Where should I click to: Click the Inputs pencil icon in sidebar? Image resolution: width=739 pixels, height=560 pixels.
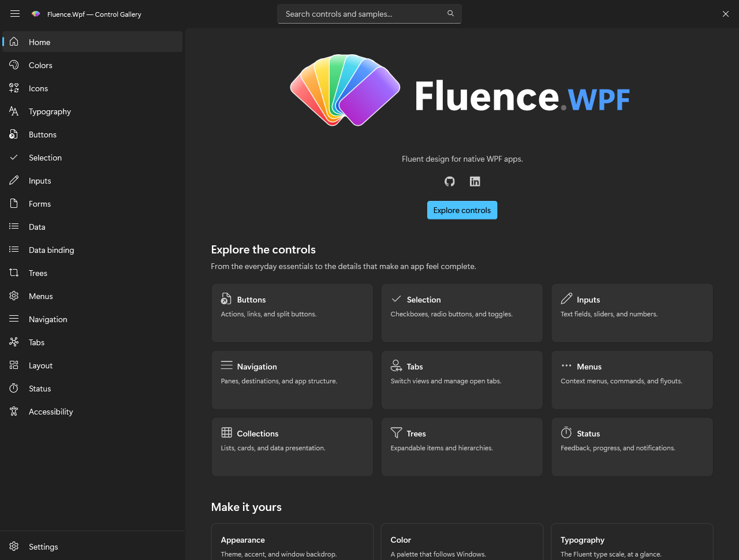[x=14, y=180]
